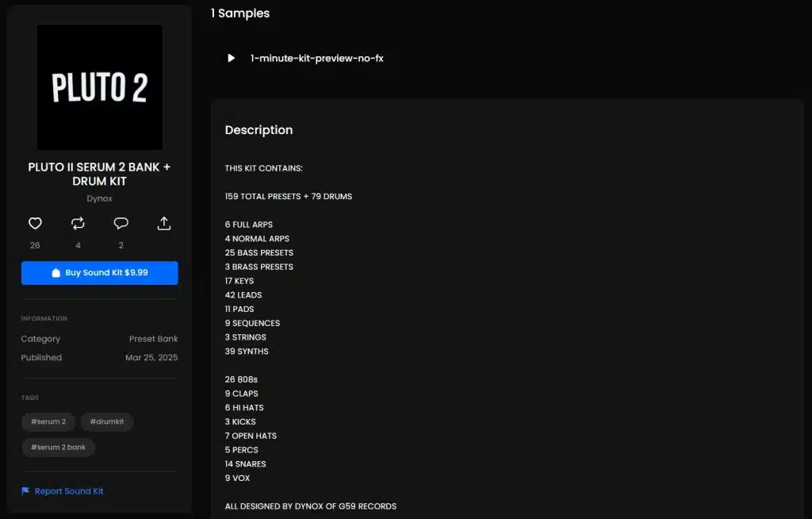Click the flag icon beside Report Sound Kit
Screen dimensions: 812x519
[x=25, y=491]
